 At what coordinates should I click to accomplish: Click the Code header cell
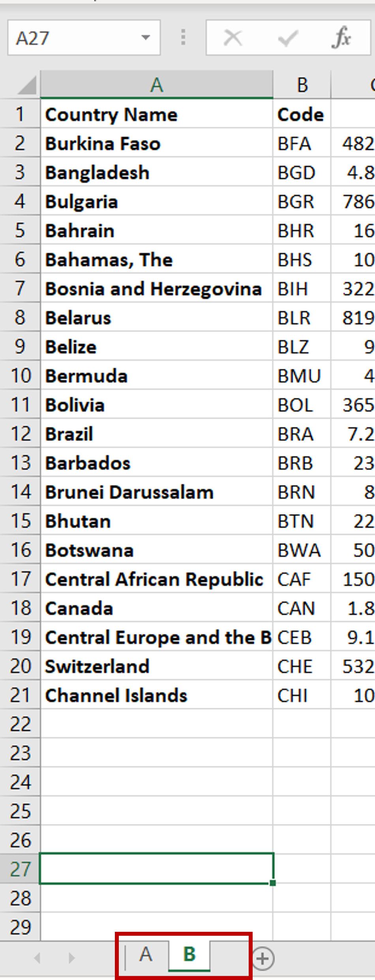click(x=301, y=115)
